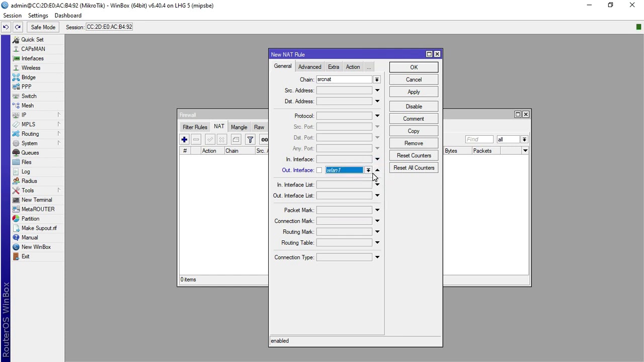The width and height of the screenshot is (644, 362).
Task: Open New WinBox from sidebar
Action: point(36,247)
